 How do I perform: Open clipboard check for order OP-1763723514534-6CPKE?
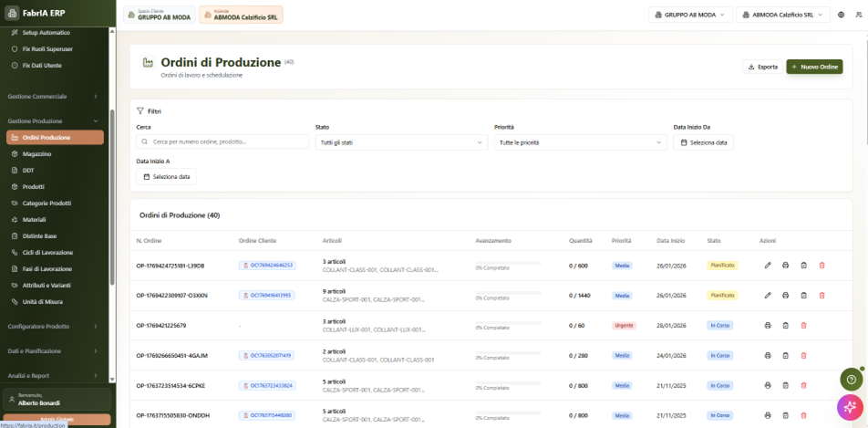point(785,385)
